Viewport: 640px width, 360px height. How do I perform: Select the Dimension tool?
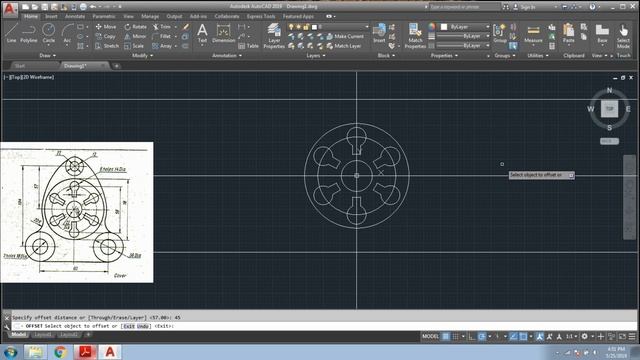[223, 33]
